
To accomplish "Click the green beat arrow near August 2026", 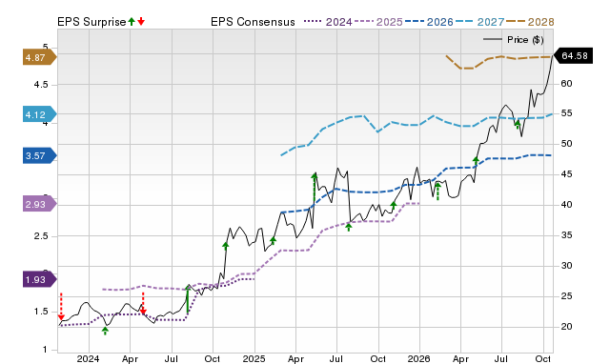I will click(x=518, y=125).
